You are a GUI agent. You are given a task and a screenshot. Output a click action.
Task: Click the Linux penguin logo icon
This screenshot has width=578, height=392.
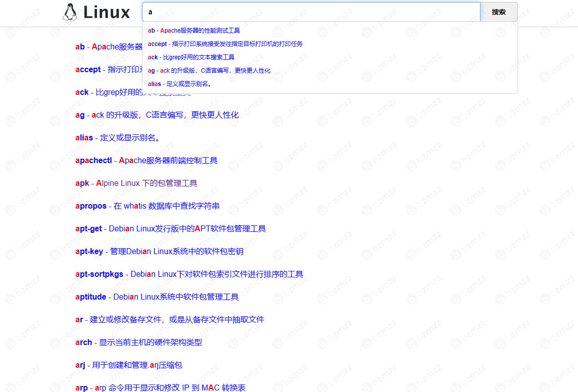[x=70, y=12]
